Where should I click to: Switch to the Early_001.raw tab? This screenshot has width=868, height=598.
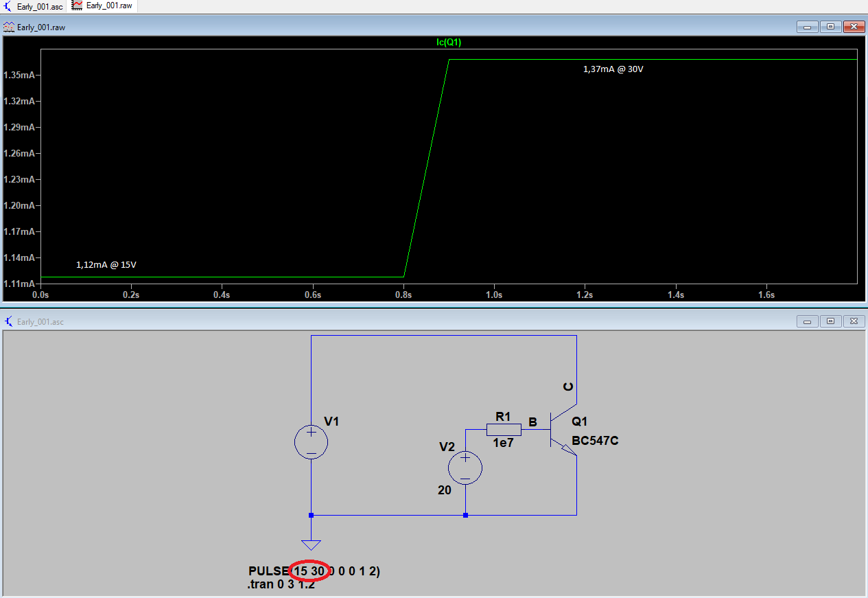tap(103, 6)
